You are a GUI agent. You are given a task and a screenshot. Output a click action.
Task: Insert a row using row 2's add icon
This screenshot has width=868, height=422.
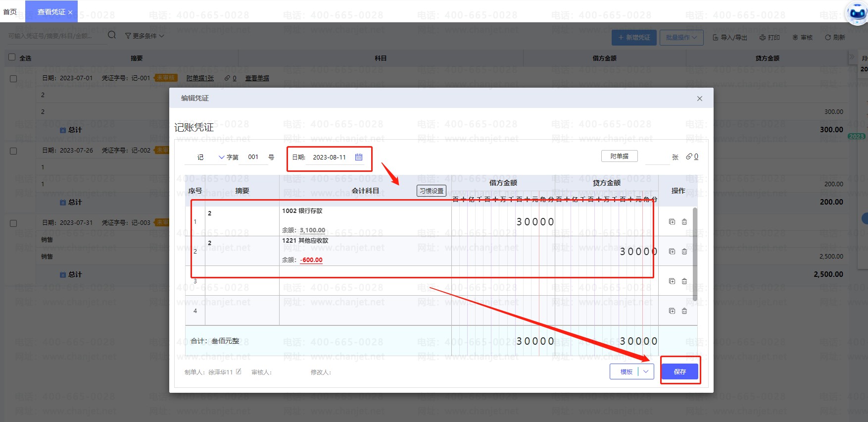672,252
